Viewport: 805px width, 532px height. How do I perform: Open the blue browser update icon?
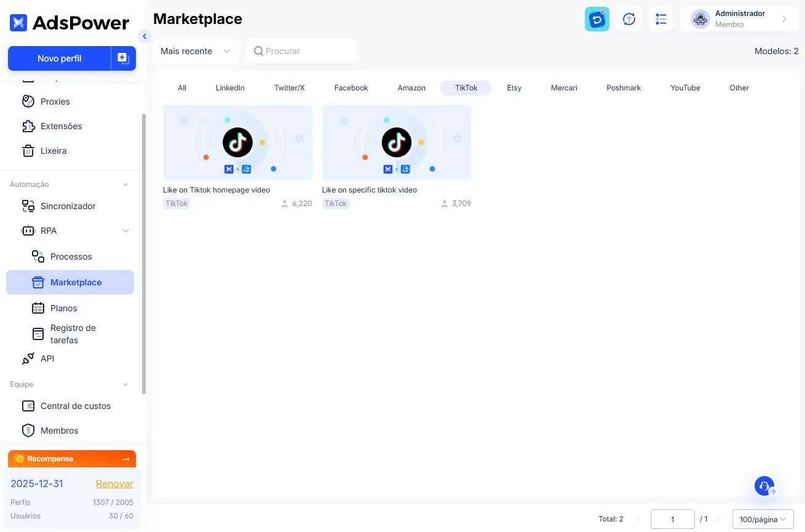tap(597, 19)
